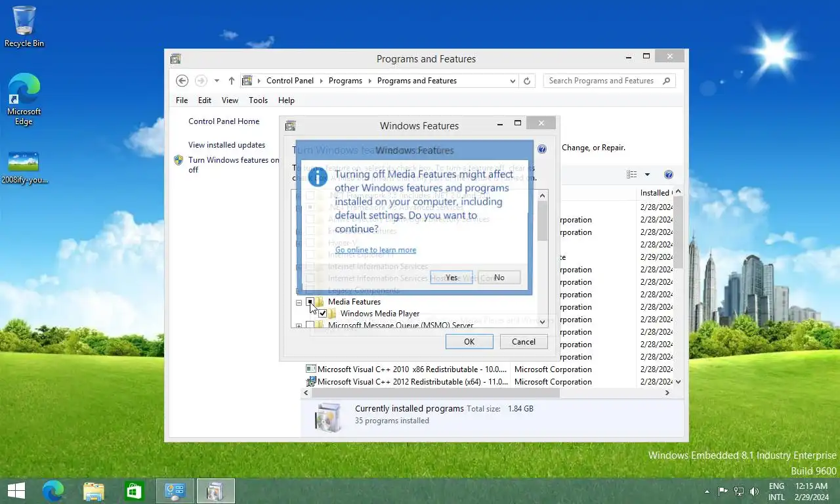Open the Store taskbar icon
The image size is (840, 504).
point(134,491)
